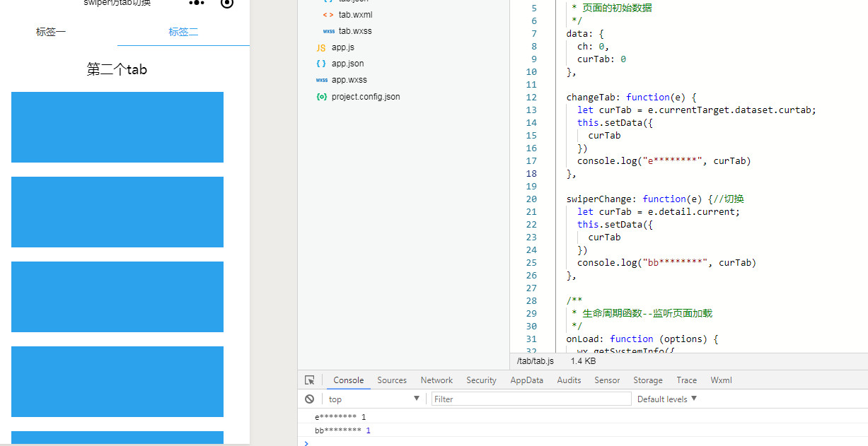
Task: Click the onLoad function definition line
Action: [x=642, y=339]
